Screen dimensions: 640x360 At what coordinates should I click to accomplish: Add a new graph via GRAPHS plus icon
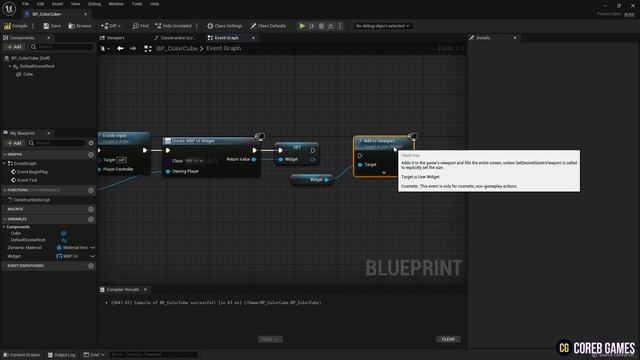click(x=91, y=155)
